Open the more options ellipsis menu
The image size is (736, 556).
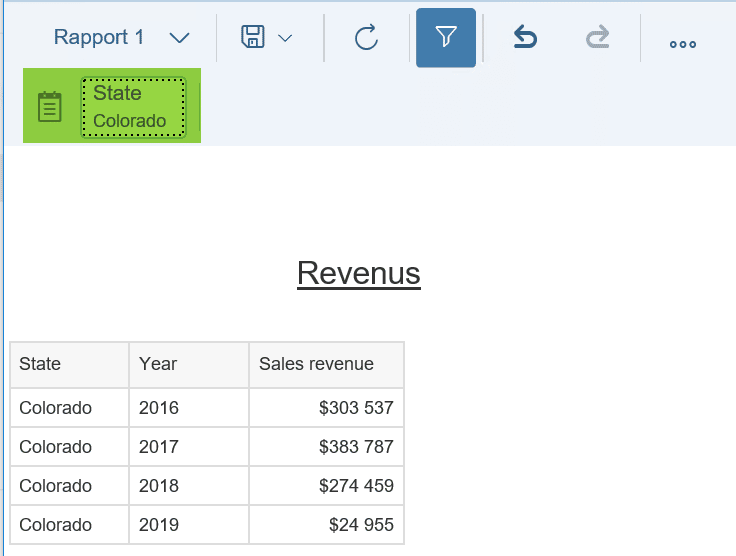[x=682, y=45]
